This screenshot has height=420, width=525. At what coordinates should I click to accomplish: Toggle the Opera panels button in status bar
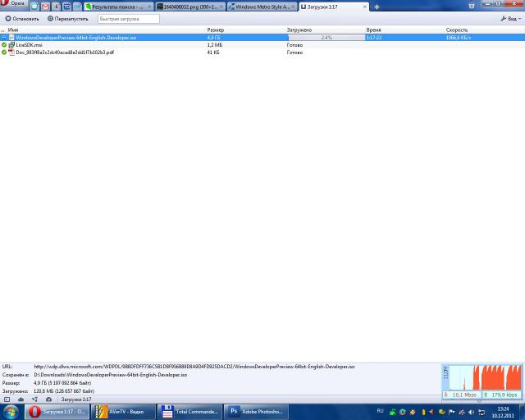point(7,399)
